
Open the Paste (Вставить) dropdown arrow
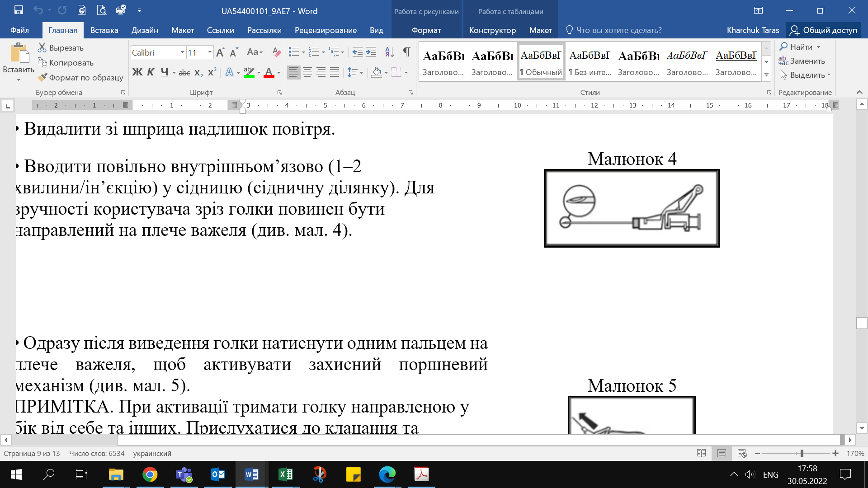click(19, 80)
